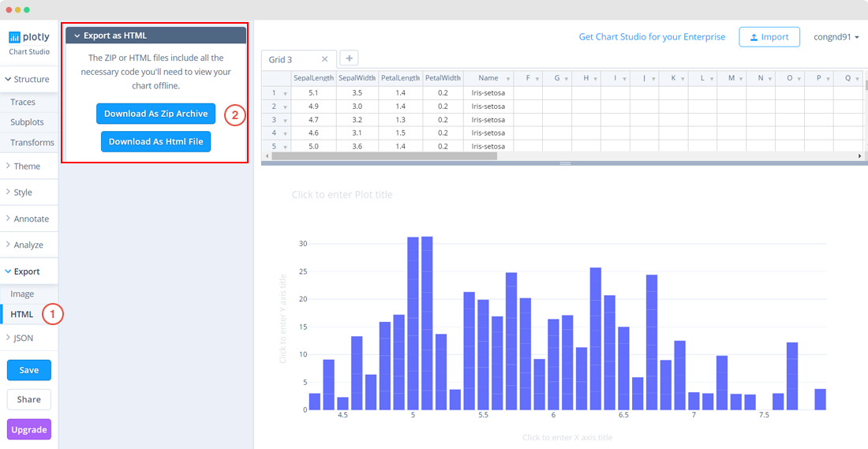Open column M dropdown arrow
Image resolution: width=868 pixels, height=449 pixels.
pos(741,79)
